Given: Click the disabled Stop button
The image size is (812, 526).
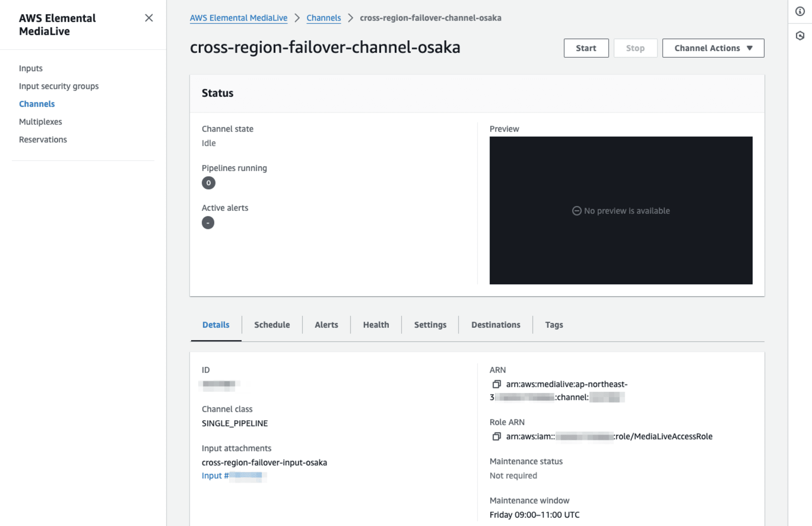Looking at the screenshot, I should click(x=635, y=48).
